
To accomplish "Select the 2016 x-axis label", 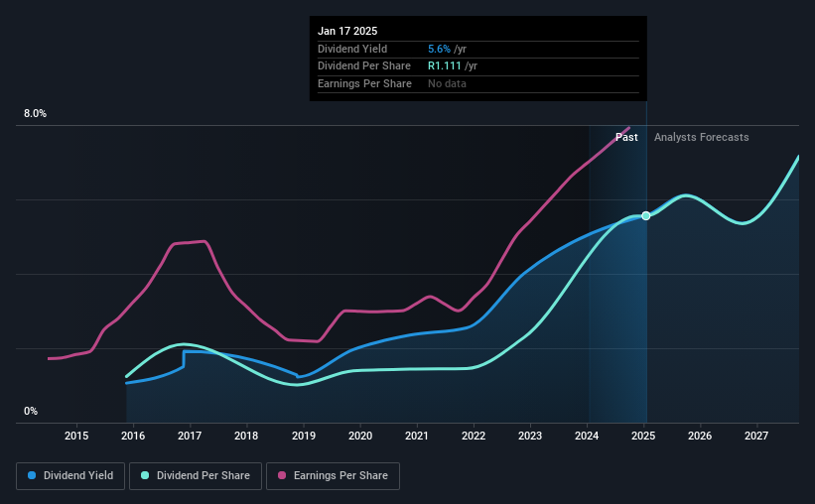I will point(133,436).
